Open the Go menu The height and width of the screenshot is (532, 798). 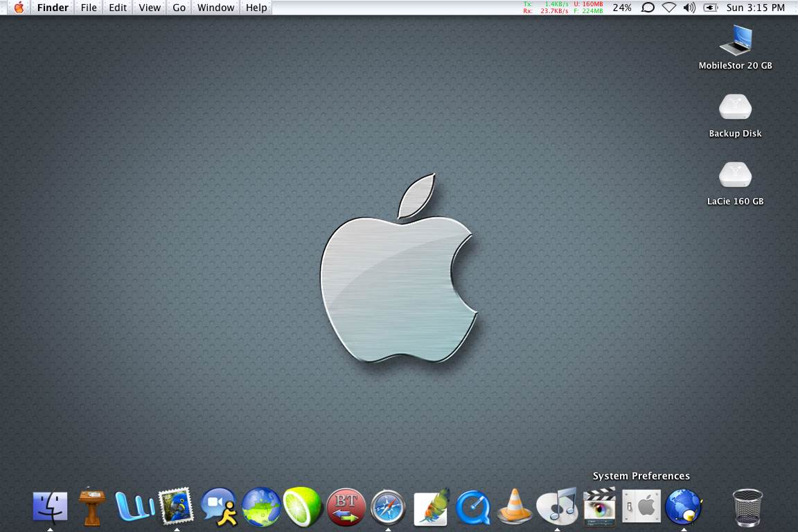pyautogui.click(x=179, y=8)
